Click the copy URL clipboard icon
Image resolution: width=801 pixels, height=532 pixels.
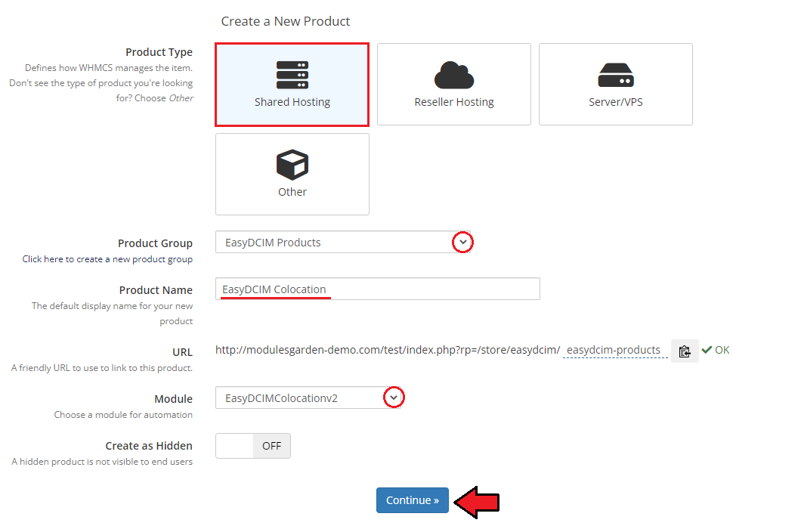point(685,351)
